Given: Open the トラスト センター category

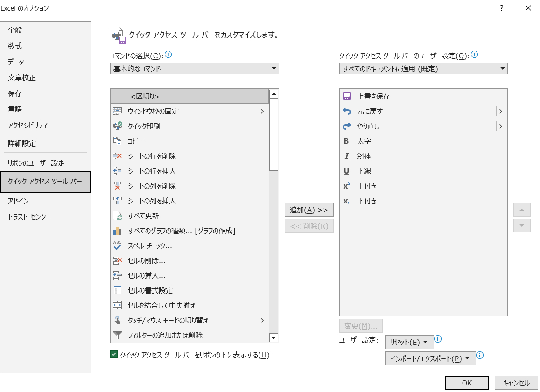Looking at the screenshot, I should click(x=45, y=217).
